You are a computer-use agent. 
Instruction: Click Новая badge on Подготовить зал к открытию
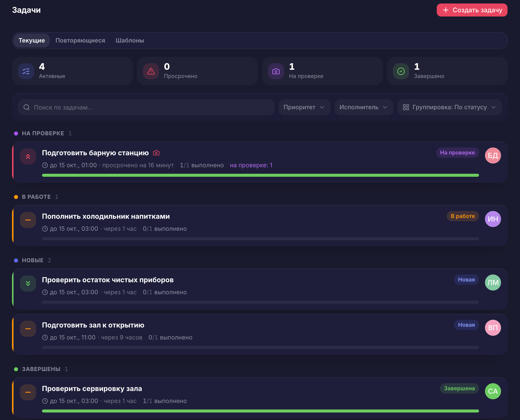pos(466,325)
